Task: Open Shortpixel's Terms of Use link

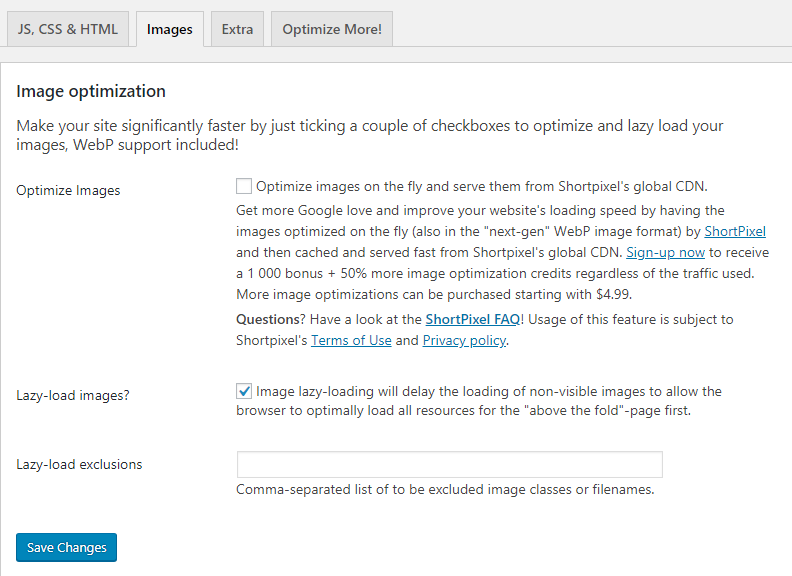Action: point(351,341)
